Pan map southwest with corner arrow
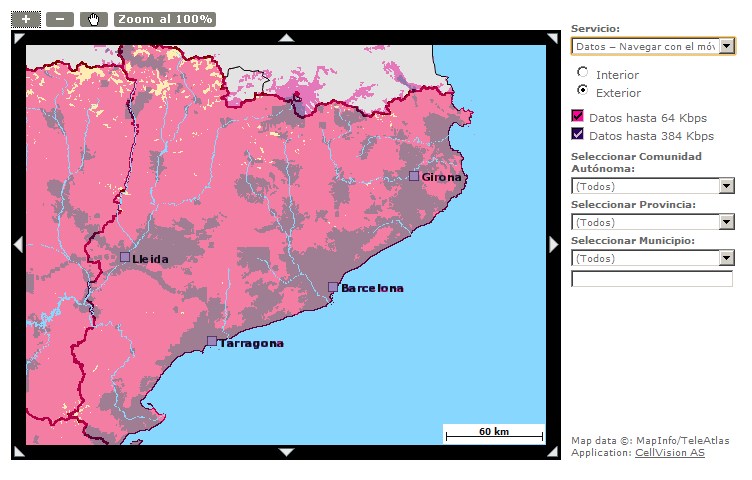 click(19, 451)
